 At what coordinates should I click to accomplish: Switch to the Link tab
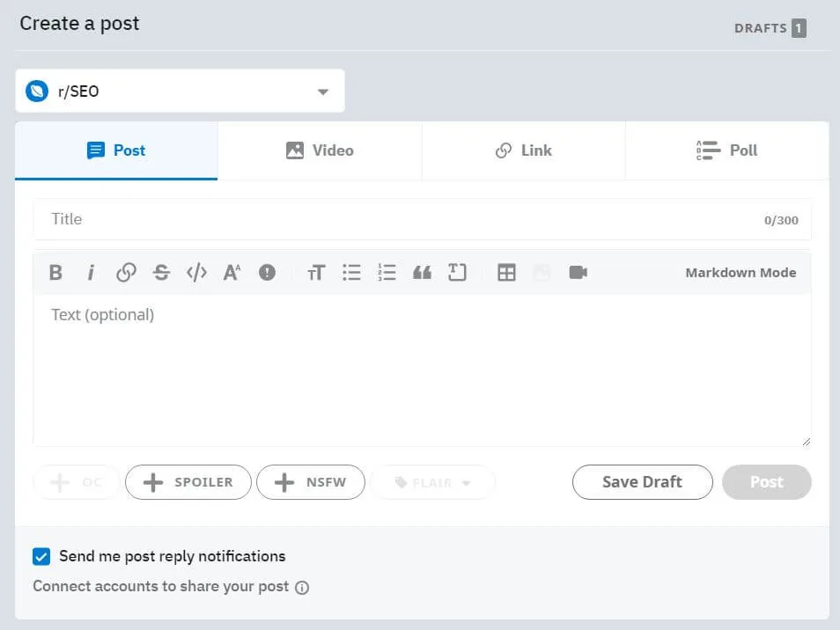(x=523, y=150)
